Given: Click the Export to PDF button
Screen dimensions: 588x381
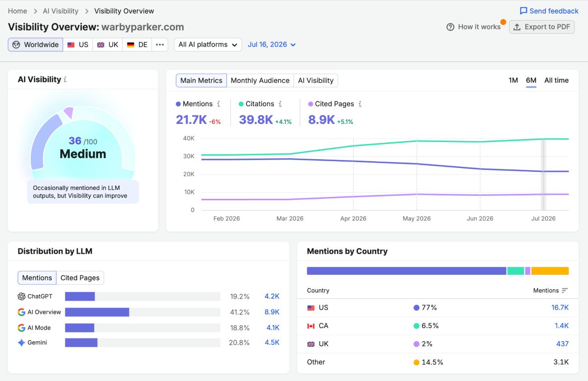Looking at the screenshot, I should 542,27.
